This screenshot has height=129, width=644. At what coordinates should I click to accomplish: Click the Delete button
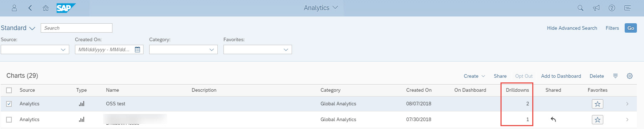(597, 76)
